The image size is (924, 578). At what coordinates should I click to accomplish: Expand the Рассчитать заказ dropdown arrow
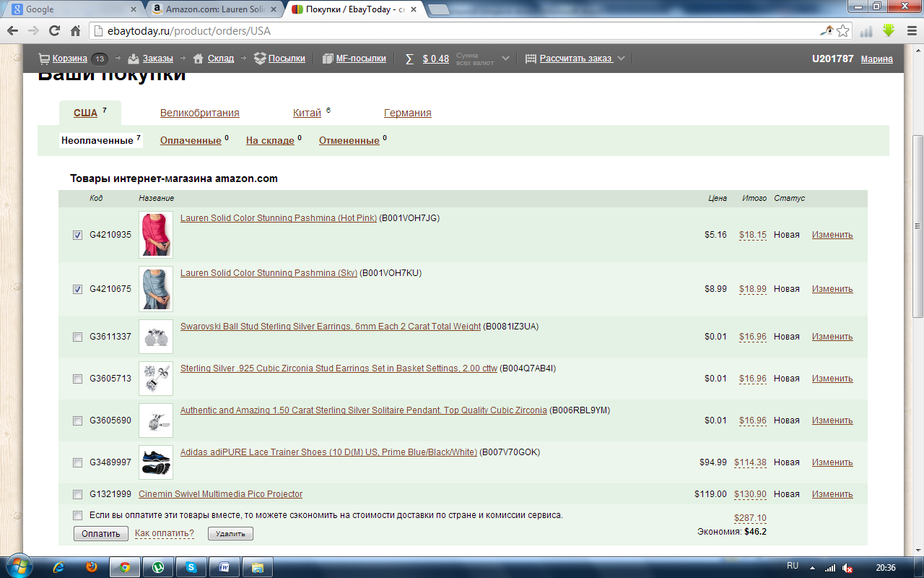621,59
